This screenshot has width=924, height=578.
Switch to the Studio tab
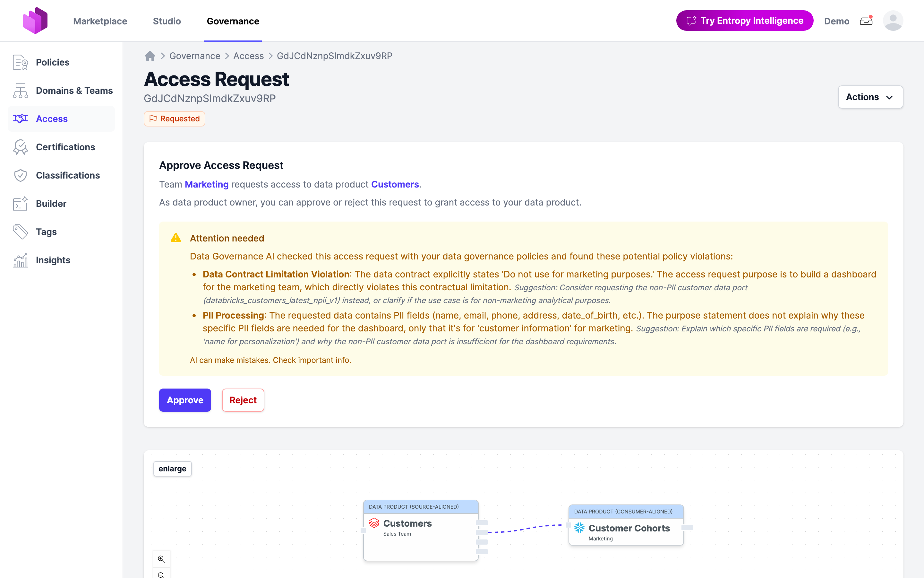[x=167, y=21]
